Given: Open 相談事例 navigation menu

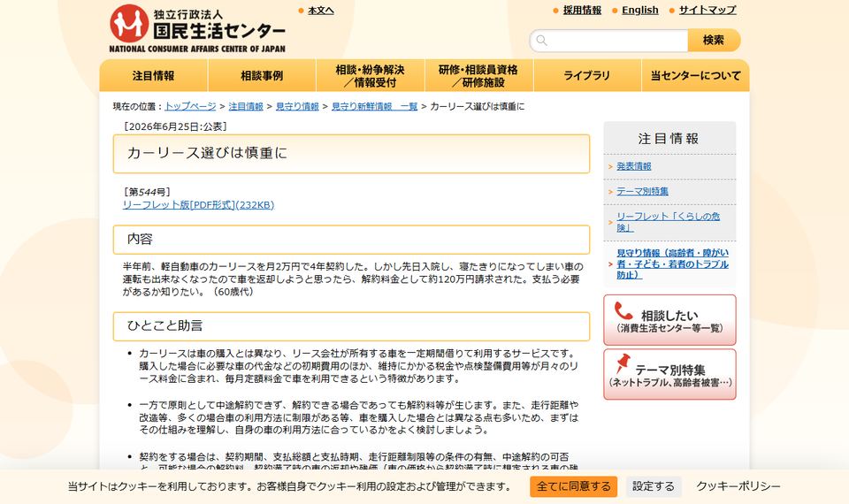Looking at the screenshot, I should 262,76.
